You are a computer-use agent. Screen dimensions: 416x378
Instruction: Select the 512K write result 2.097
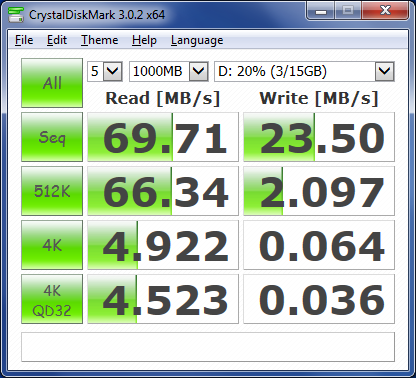(x=319, y=191)
